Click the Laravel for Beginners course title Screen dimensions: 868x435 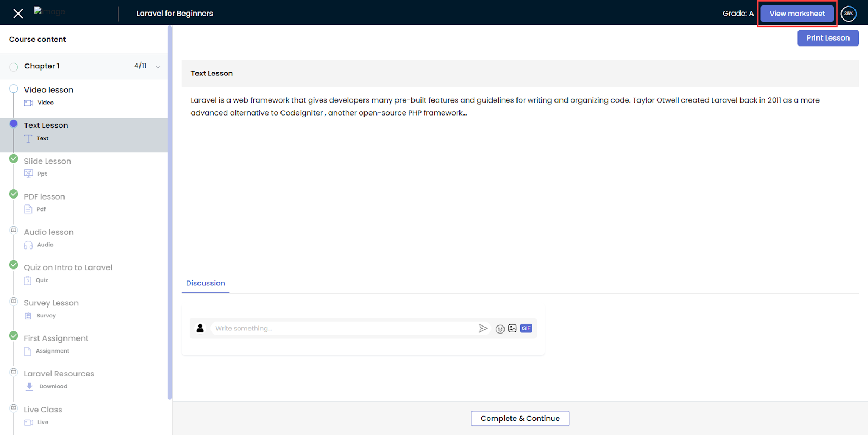175,14
